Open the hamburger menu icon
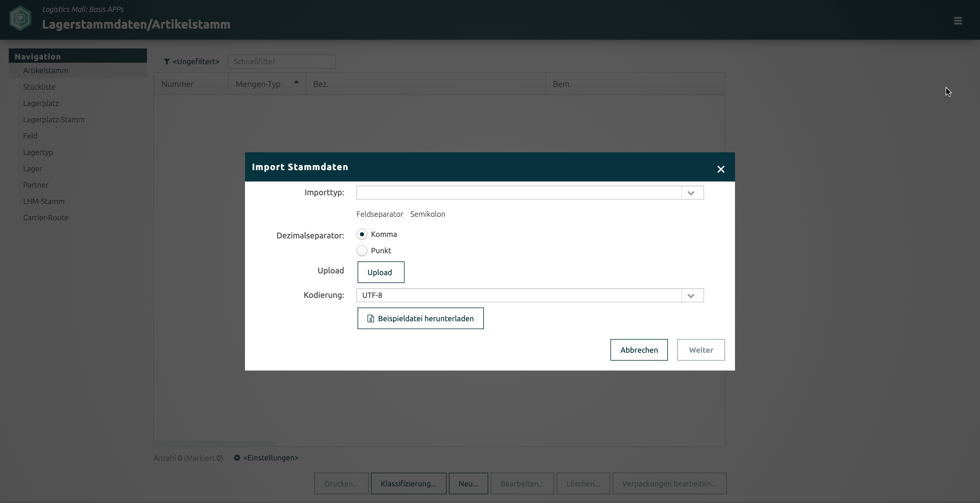980x503 pixels. pos(958,21)
